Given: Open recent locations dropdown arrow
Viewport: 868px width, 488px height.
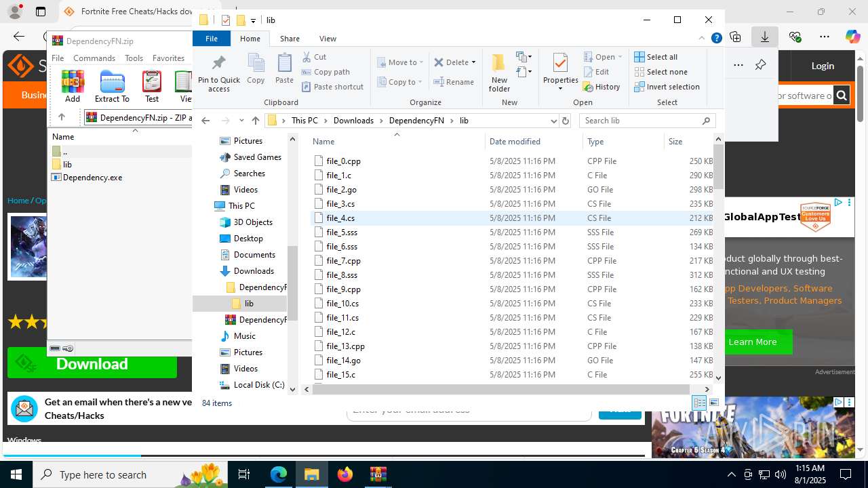Looking at the screenshot, I should [241, 121].
